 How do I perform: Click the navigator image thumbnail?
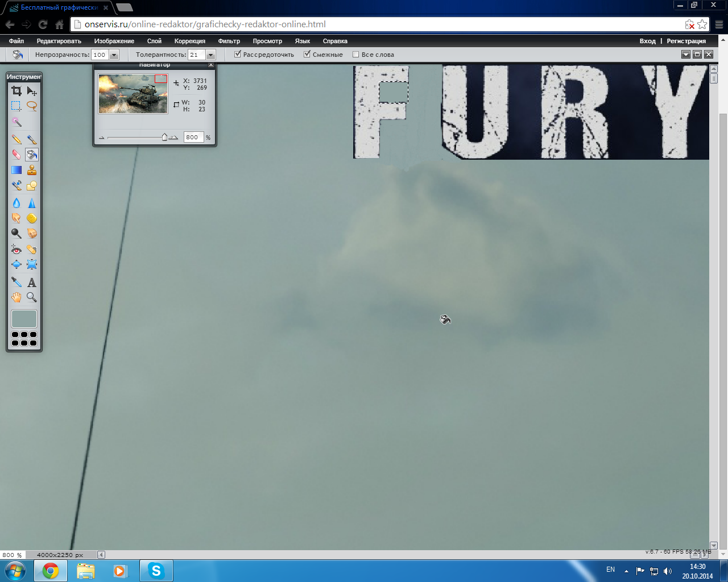(133, 94)
